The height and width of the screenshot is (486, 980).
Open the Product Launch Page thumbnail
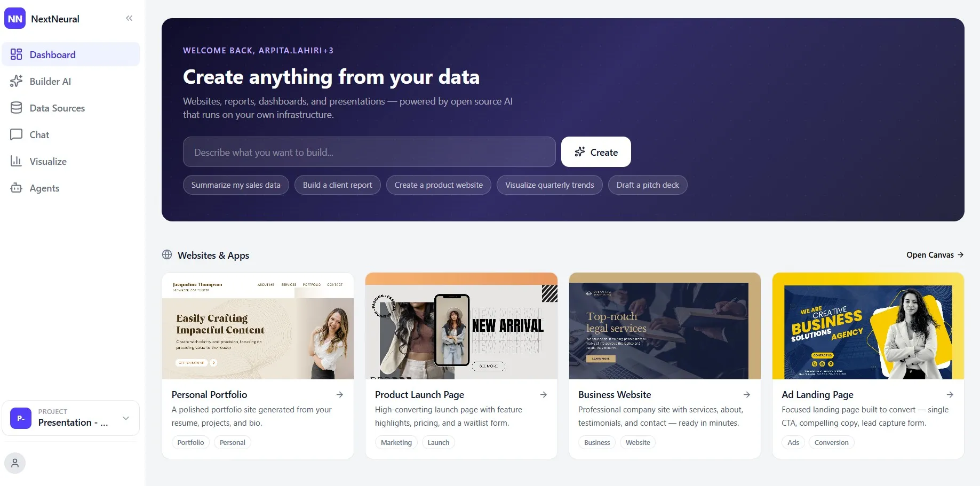[x=461, y=326]
